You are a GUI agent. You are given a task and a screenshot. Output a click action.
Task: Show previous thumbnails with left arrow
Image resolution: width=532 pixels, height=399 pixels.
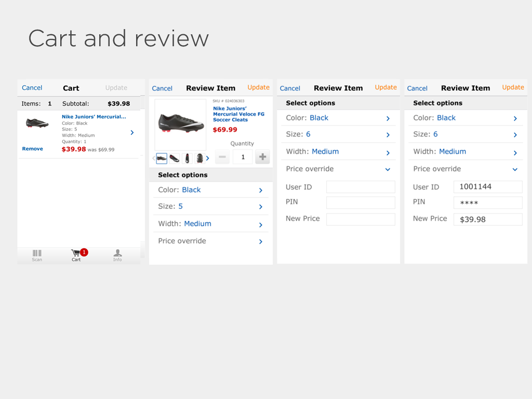pyautogui.click(x=154, y=158)
